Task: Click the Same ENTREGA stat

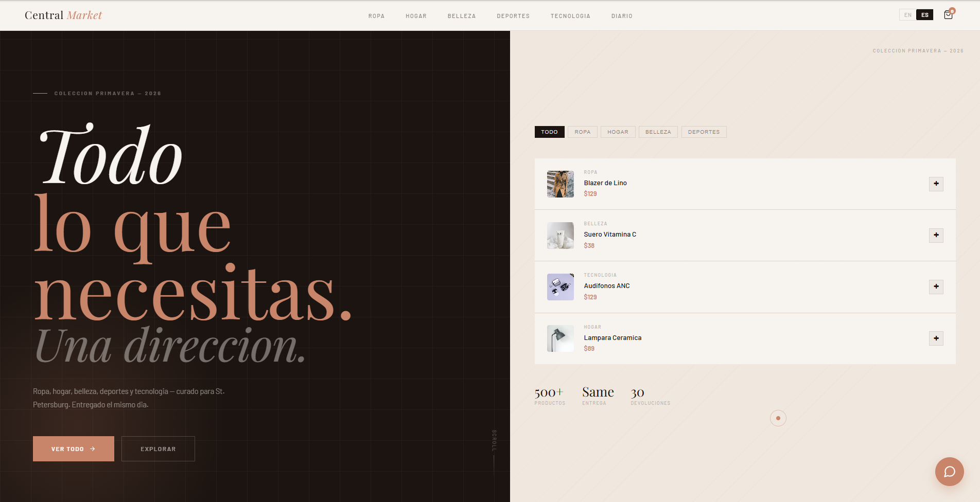Action: [x=598, y=396]
